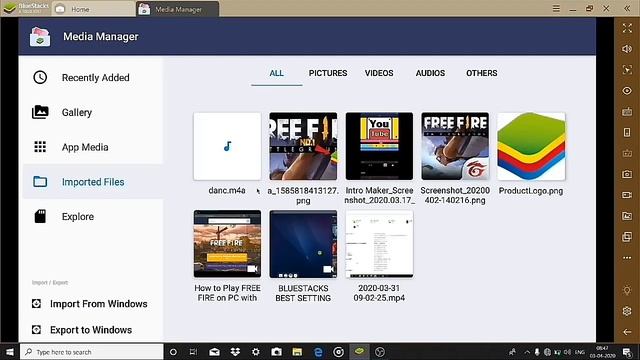
Task: Click the taskbar clock and date
Action: (x=602, y=352)
